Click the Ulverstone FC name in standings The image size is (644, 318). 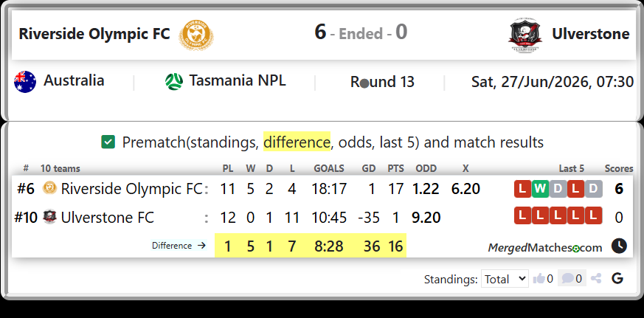point(108,217)
